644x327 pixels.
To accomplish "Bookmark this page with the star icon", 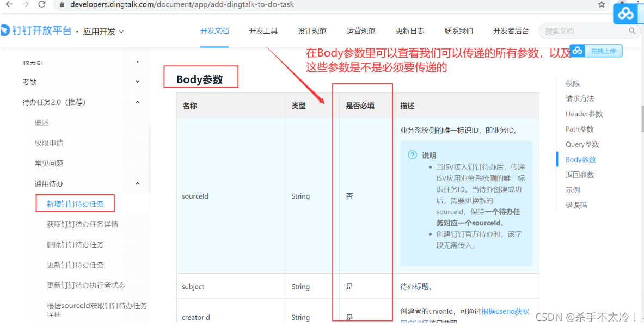I will click(602, 4).
